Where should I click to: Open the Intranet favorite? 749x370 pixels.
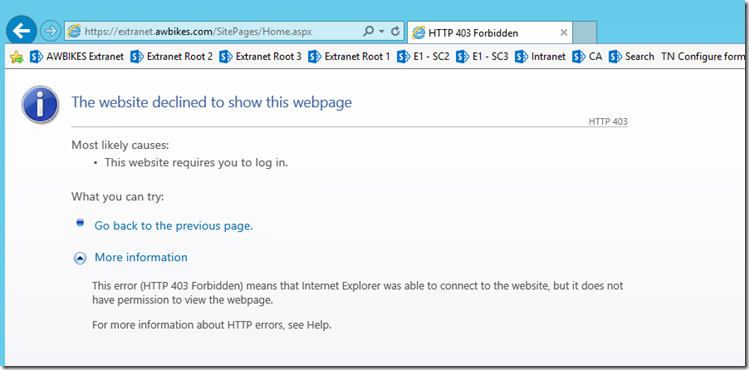540,57
